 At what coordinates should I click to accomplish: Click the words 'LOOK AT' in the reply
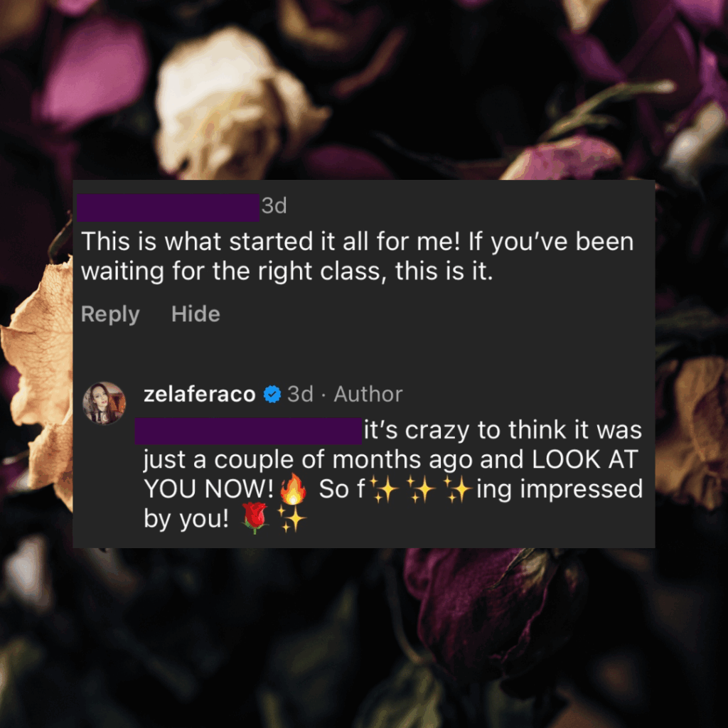pyautogui.click(x=584, y=459)
